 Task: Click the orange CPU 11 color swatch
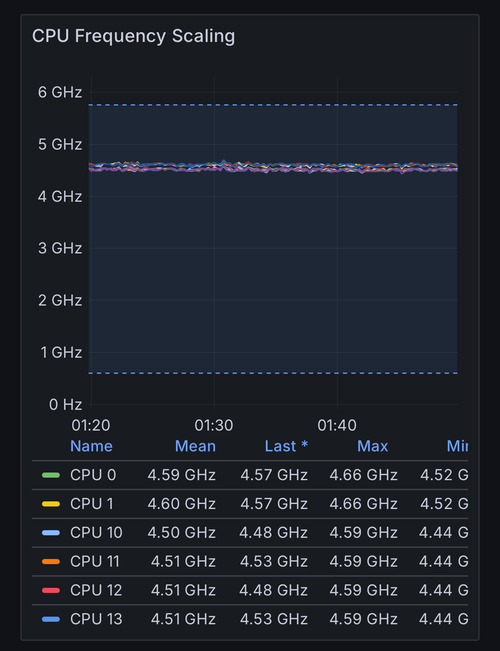coord(51,562)
